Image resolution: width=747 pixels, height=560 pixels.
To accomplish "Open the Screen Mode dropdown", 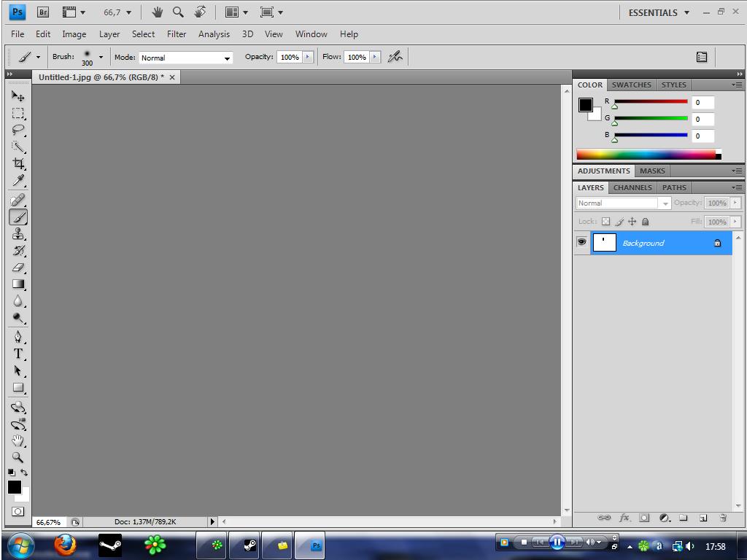I will 271,12.
